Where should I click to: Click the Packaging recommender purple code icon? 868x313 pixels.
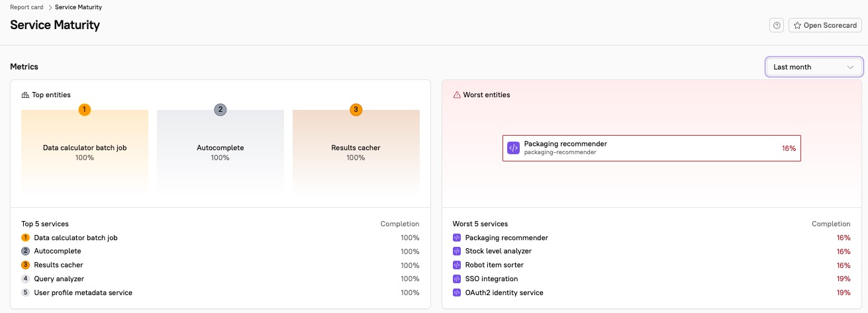tap(513, 148)
